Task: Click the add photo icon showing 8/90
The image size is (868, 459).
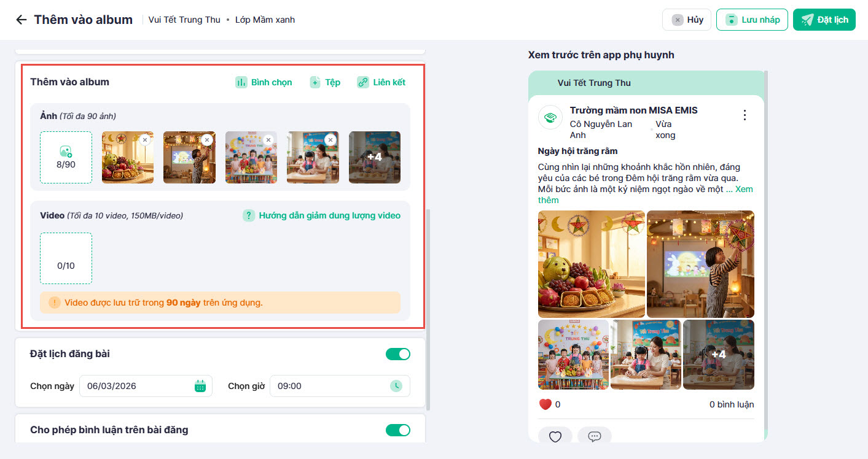Action: pos(66,157)
